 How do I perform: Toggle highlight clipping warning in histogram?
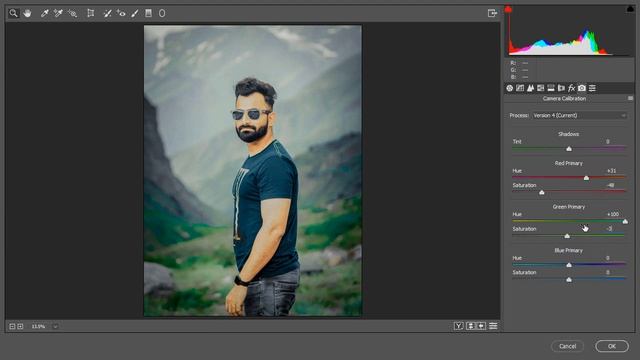[630, 9]
